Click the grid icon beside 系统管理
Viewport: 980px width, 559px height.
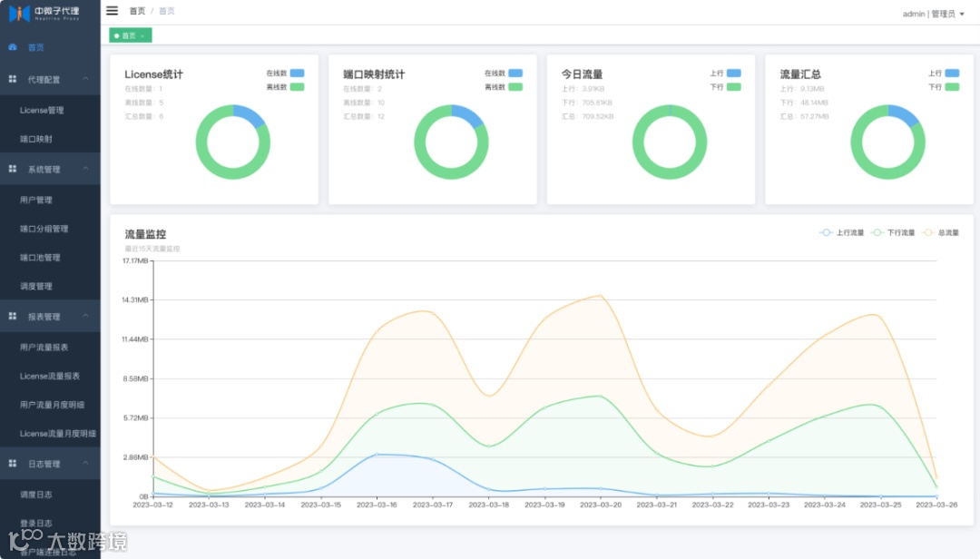[x=13, y=169]
